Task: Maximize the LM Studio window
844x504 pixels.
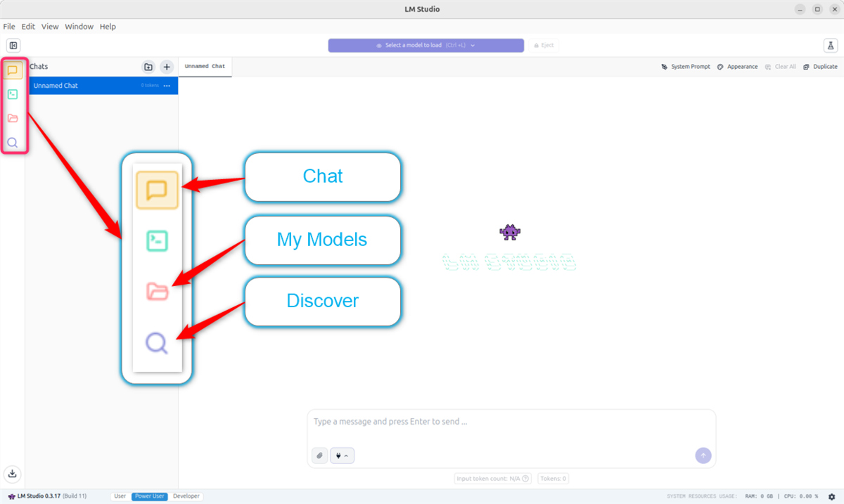Action: coord(817,9)
